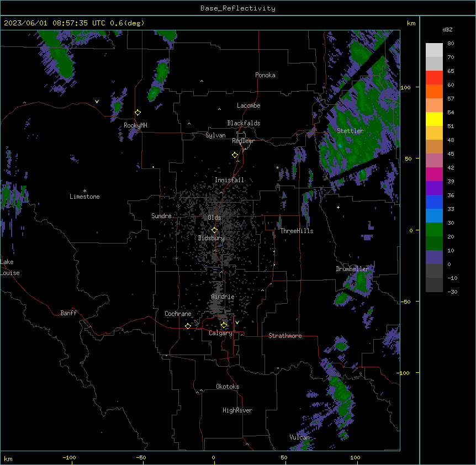Image resolution: width=476 pixels, height=465 pixels.
Task: Click the Banff label
Action: point(68,313)
